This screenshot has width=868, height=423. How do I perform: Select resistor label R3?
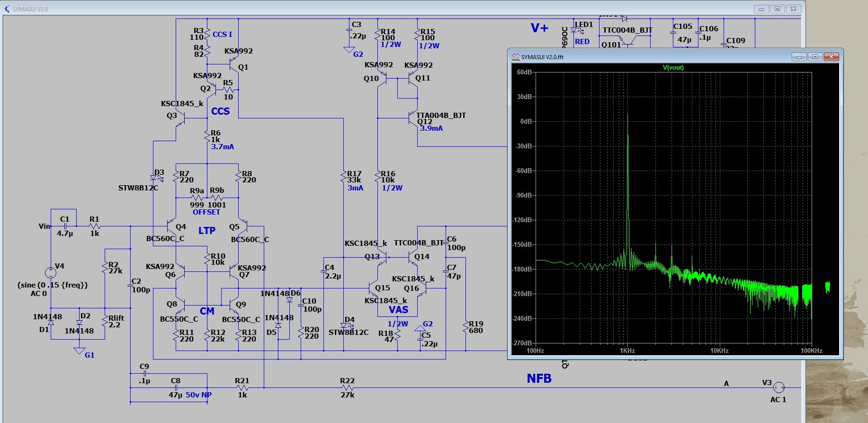[198, 31]
